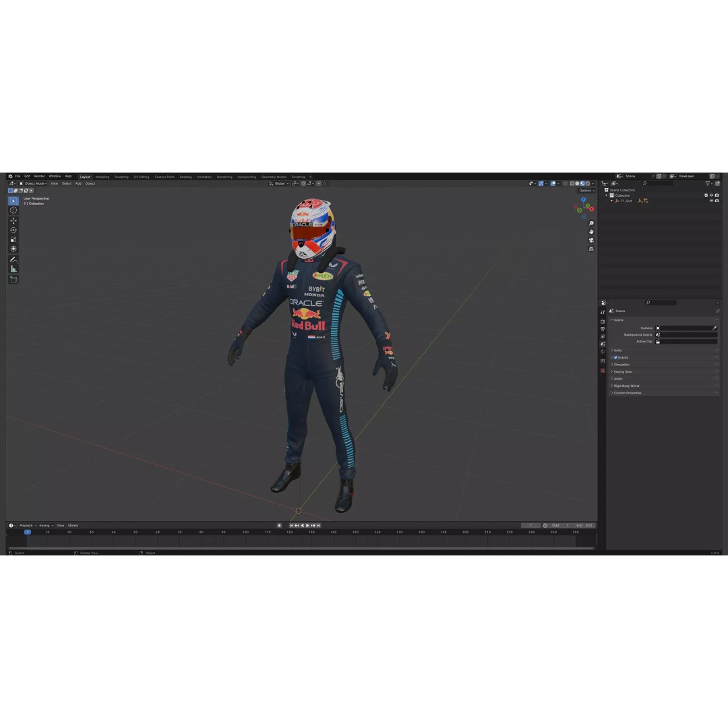Screen dimensions: 728x728
Task: Open the Output properties tab
Action: [603, 329]
